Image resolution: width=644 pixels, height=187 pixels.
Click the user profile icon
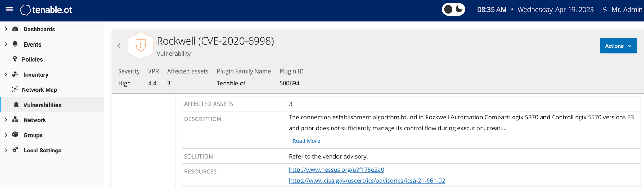click(x=605, y=10)
